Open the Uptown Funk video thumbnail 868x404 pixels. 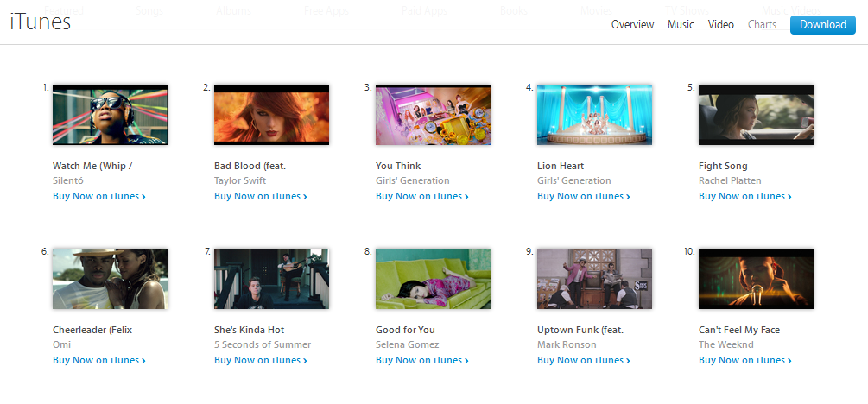pyautogui.click(x=594, y=278)
